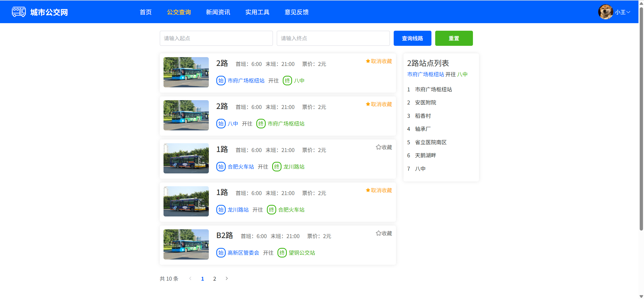644x299 pixels.
Task: Click the user avatar picture
Action: (605, 12)
